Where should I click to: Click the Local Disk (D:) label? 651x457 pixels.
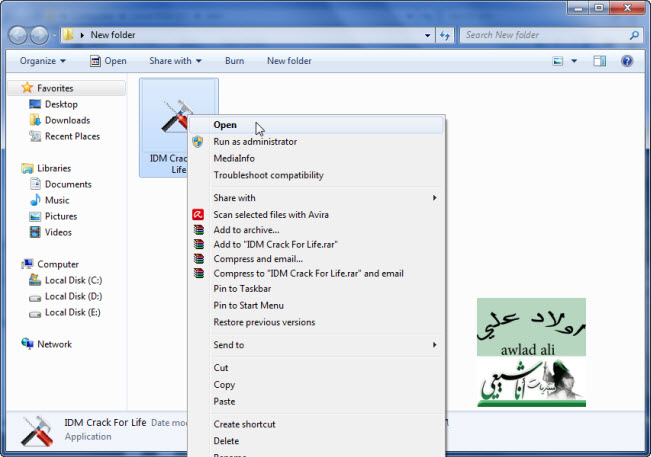coord(73,296)
